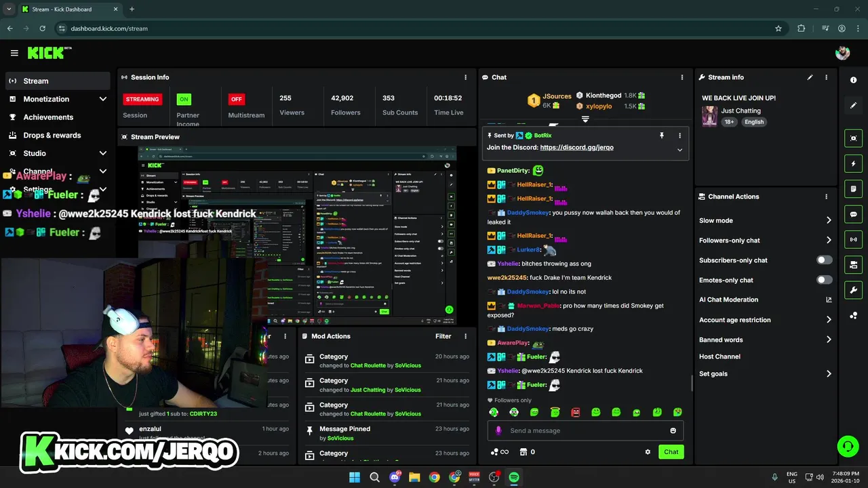Click the screen-capture widget icon in right rail
The width and height of the screenshot is (868, 488).
pos(853,138)
